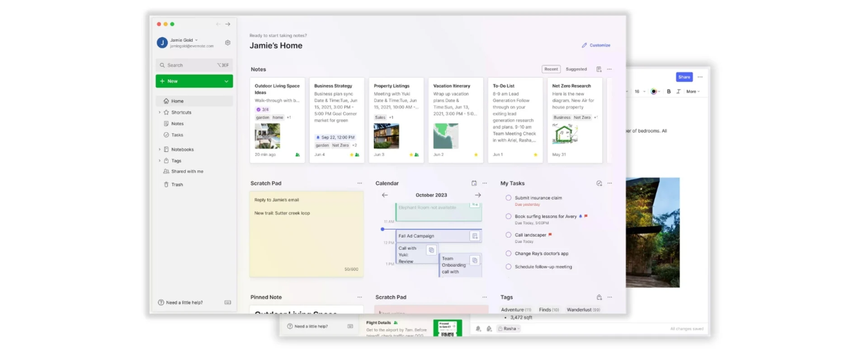Check off Submit insurance claim task
The width and height of the screenshot is (868, 357).
click(x=509, y=198)
